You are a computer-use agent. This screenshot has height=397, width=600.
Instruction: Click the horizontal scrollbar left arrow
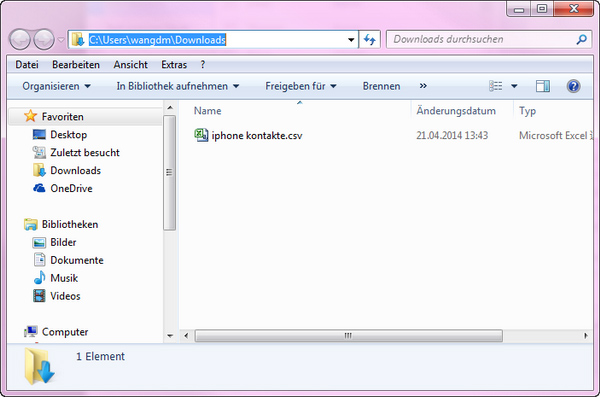click(186, 336)
